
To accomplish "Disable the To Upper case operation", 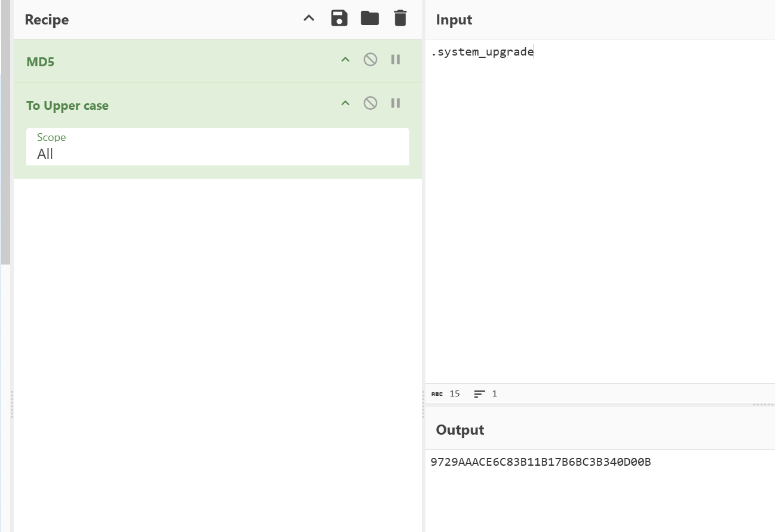I will [x=370, y=103].
